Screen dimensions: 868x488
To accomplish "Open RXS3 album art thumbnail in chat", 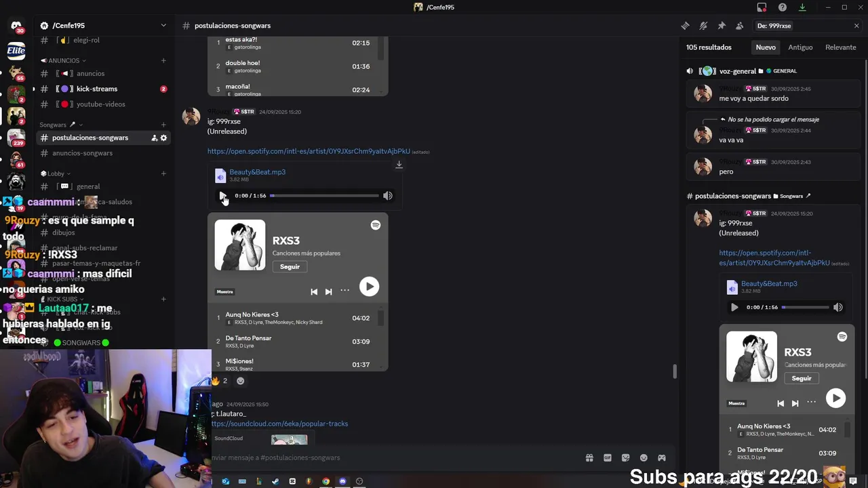I will (240, 245).
